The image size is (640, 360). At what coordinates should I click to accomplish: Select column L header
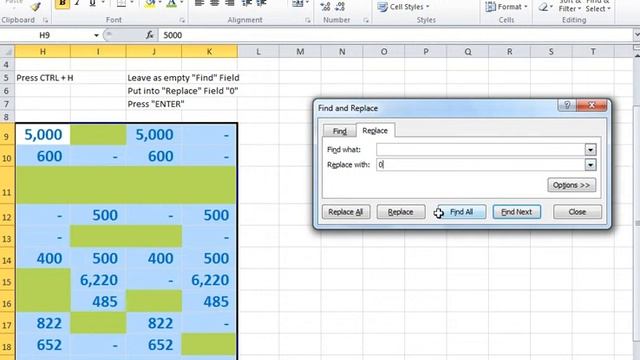click(x=258, y=51)
